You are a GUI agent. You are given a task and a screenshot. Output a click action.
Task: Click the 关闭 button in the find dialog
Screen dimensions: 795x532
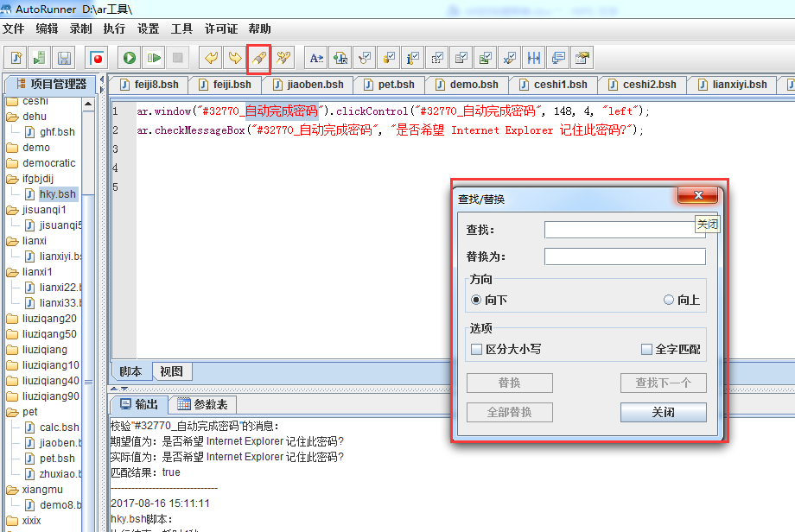tap(663, 413)
